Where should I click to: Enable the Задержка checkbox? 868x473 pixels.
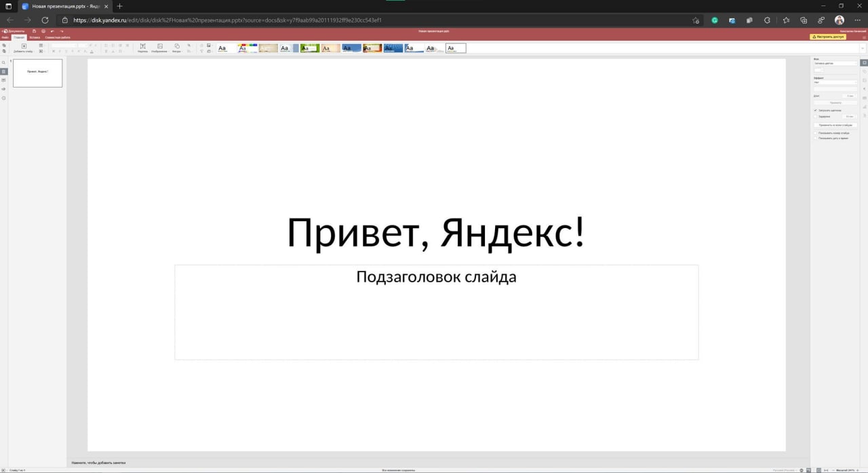click(815, 116)
